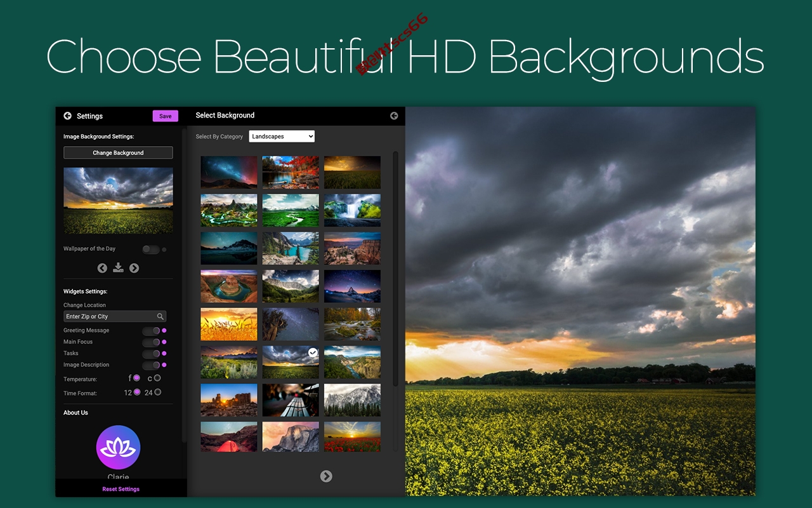Click the back arrow beside Settings

pos(68,116)
